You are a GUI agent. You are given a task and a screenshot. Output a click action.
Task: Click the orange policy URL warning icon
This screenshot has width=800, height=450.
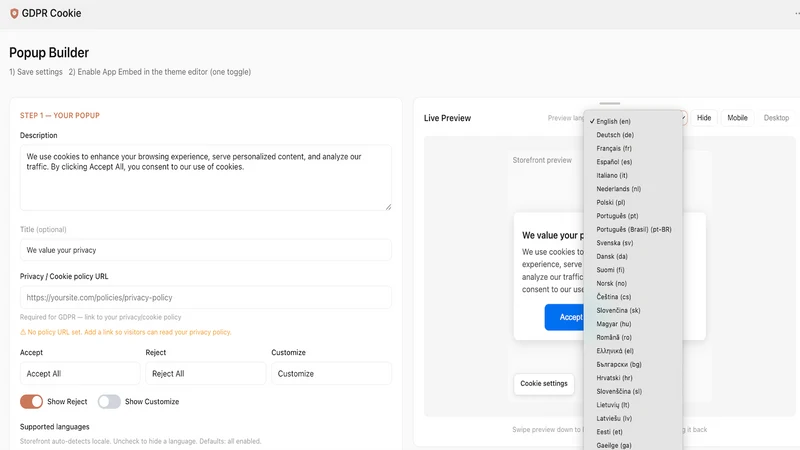point(23,332)
